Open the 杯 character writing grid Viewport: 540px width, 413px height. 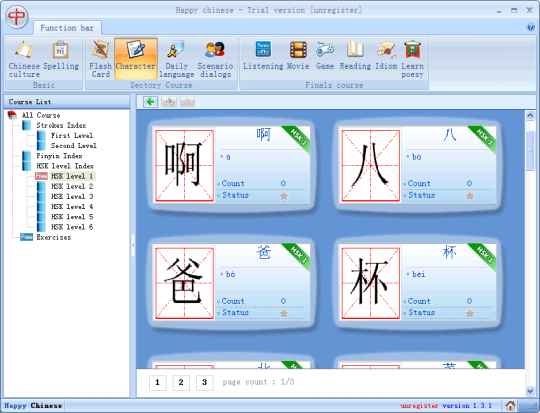coord(371,283)
